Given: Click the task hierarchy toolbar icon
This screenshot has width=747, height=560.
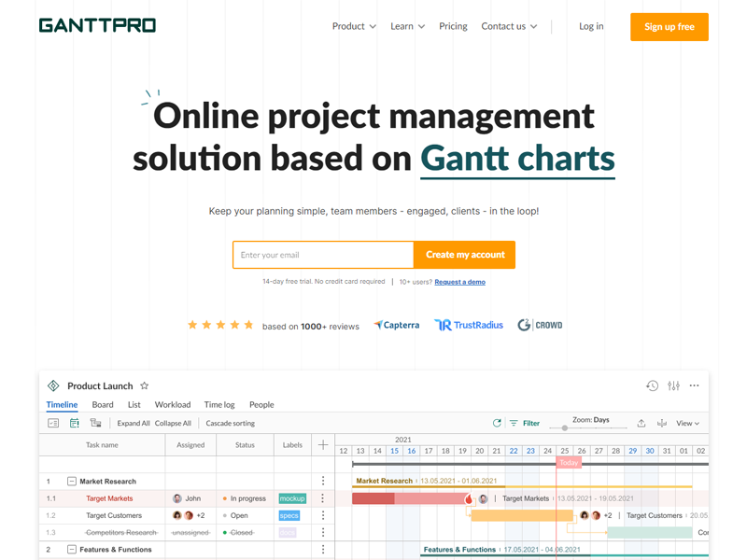Looking at the screenshot, I should (x=96, y=423).
